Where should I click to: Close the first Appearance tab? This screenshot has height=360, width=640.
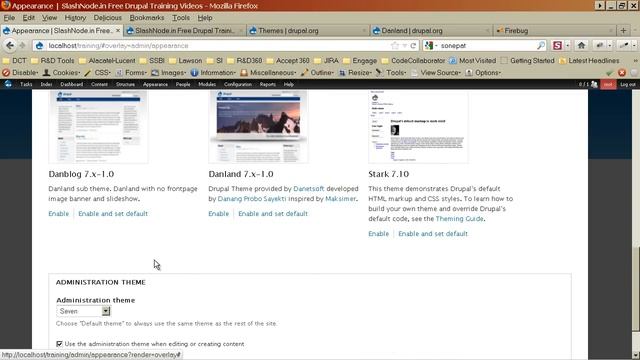118,31
